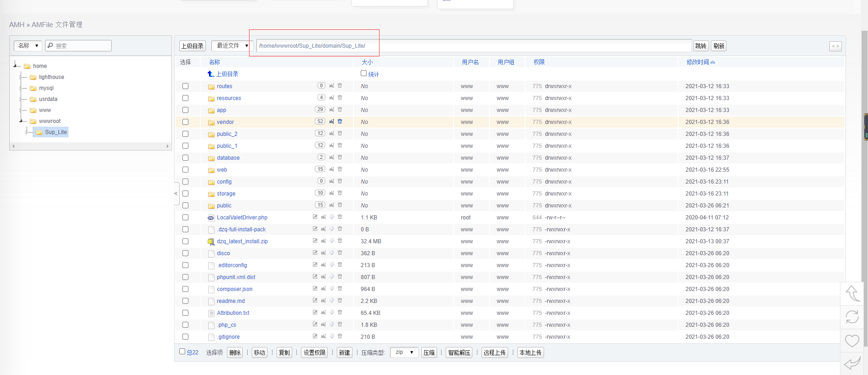The width and height of the screenshot is (868, 375).
Task: Click rename icon for composer.json
Action: [323, 289]
